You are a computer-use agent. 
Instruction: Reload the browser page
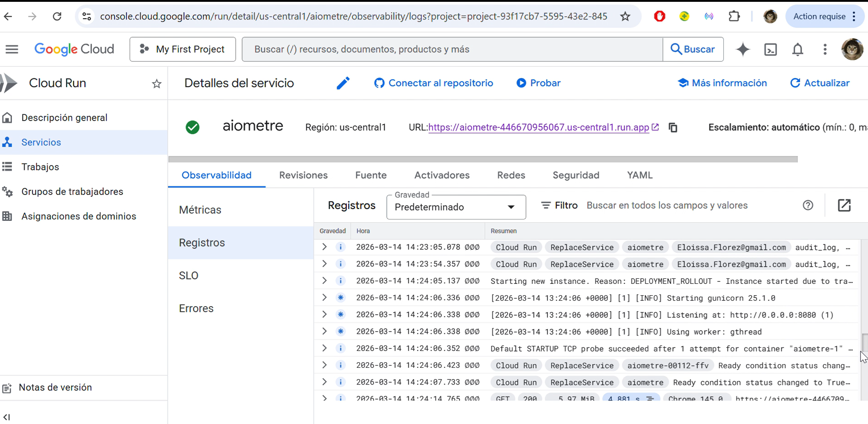(57, 16)
